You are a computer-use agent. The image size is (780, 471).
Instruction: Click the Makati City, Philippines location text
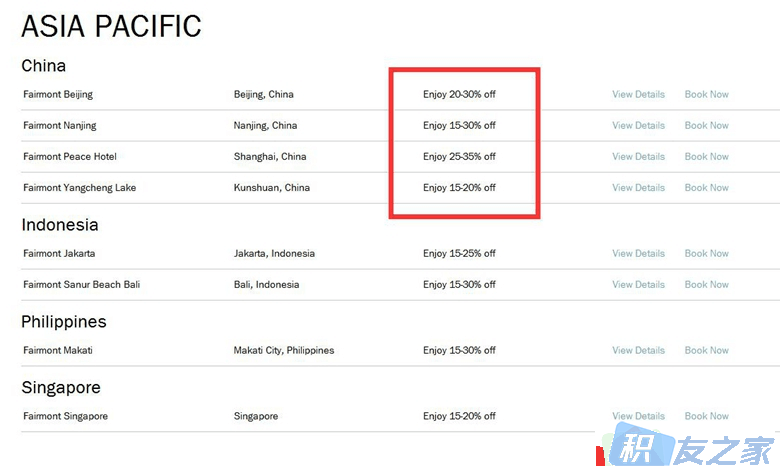click(284, 351)
